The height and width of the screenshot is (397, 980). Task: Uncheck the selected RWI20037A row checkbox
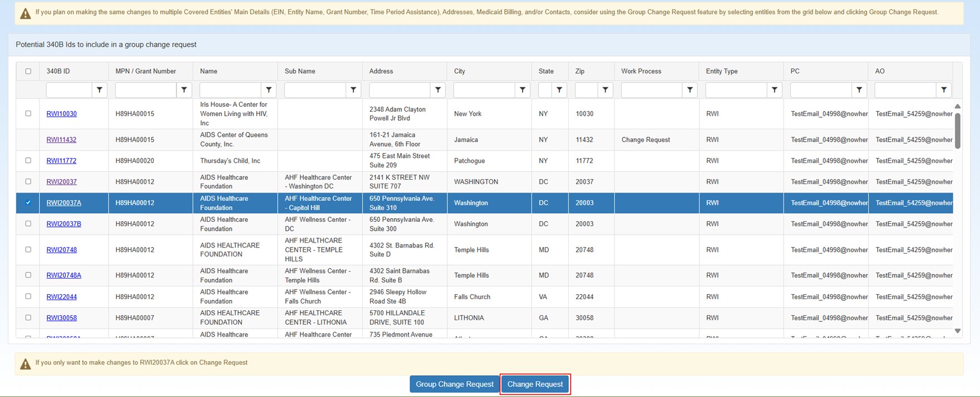[28, 203]
